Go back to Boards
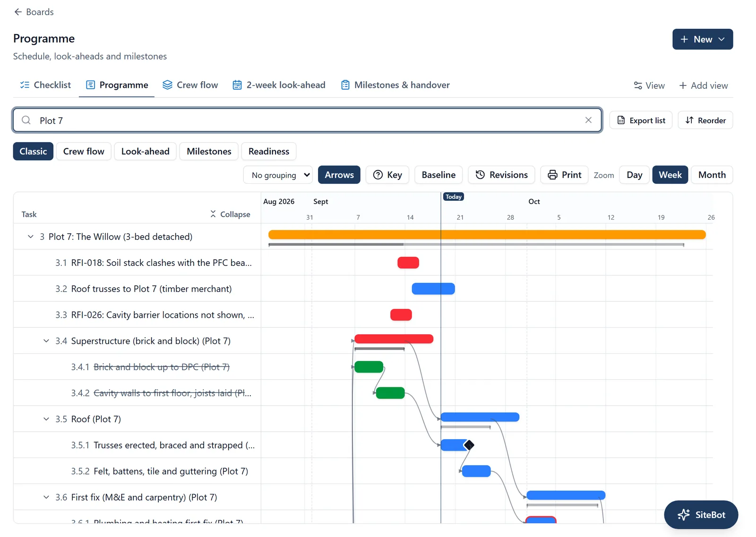Screen dimensions: 756x537 point(34,12)
